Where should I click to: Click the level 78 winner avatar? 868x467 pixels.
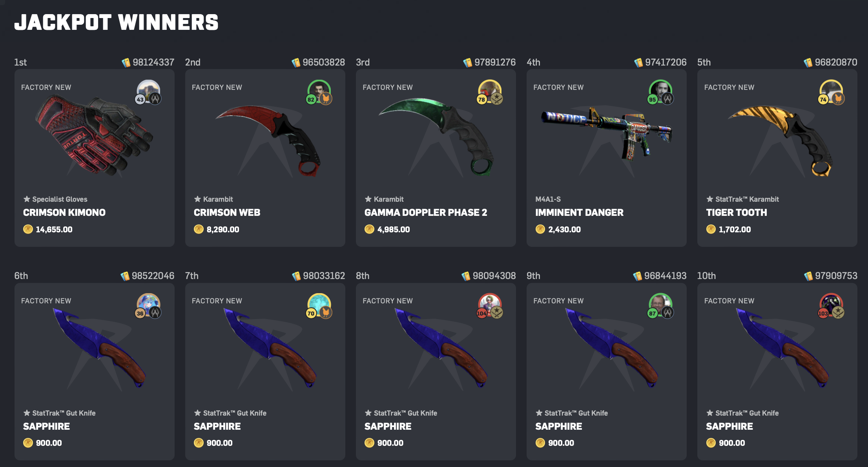coord(490,91)
